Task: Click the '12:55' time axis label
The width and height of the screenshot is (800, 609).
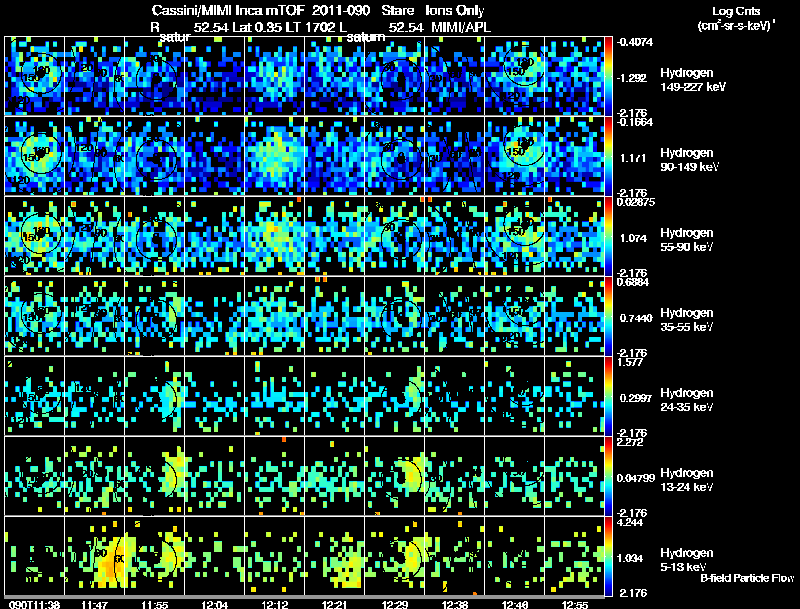Action: click(575, 604)
